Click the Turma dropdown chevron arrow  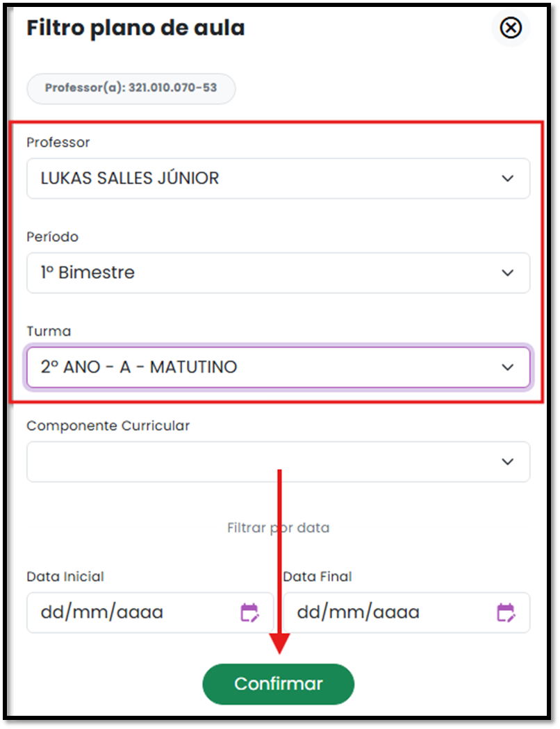tap(508, 368)
